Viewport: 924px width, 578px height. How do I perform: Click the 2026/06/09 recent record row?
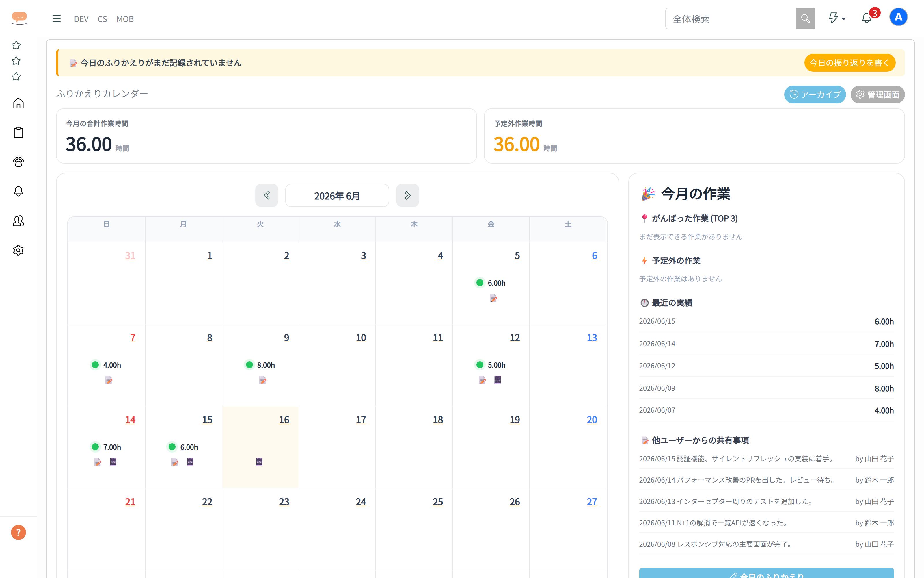[766, 388]
